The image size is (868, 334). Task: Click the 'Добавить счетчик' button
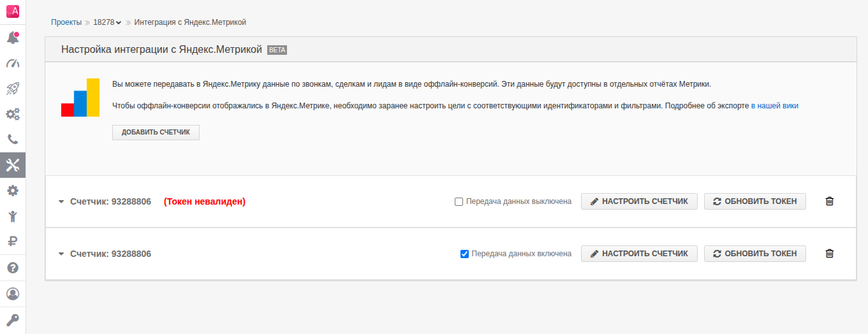[x=156, y=133]
